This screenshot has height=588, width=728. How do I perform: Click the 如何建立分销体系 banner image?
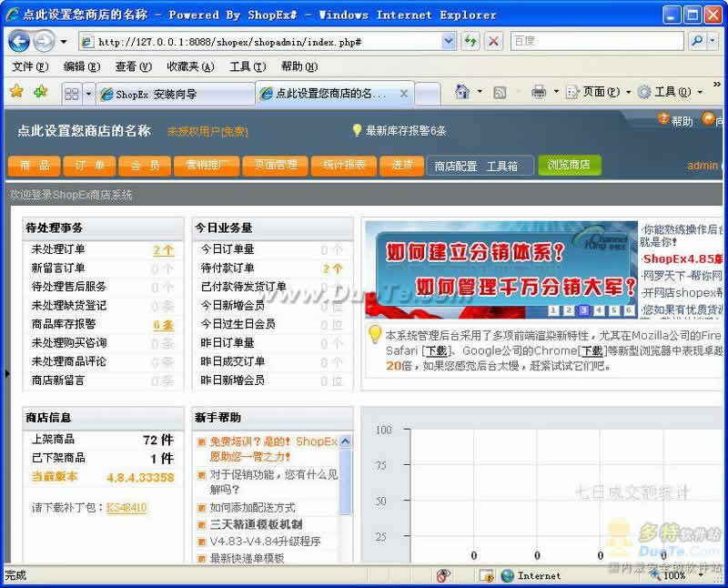tap(501, 269)
